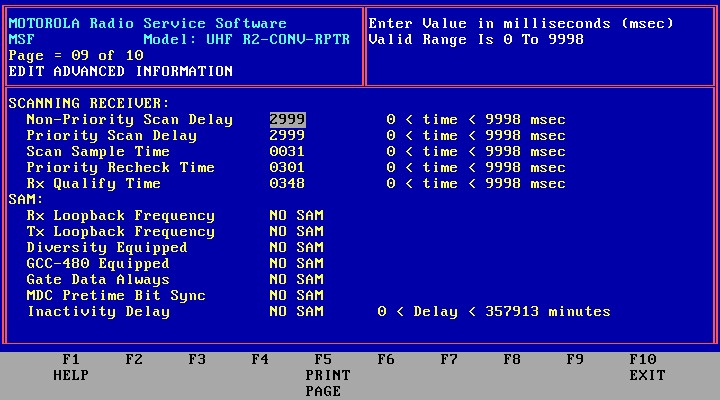
Task: Select the Rx Loopback Frequency NO SAM value
Action: click(x=297, y=215)
